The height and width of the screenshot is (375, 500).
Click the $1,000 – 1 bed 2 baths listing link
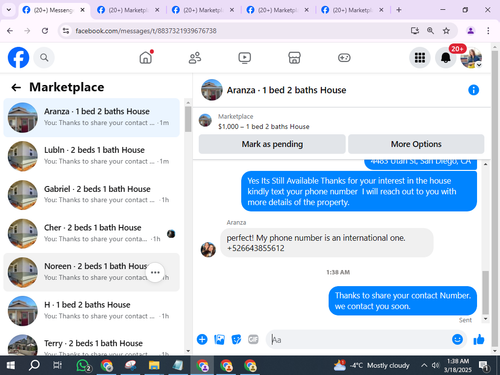pyautogui.click(x=263, y=127)
